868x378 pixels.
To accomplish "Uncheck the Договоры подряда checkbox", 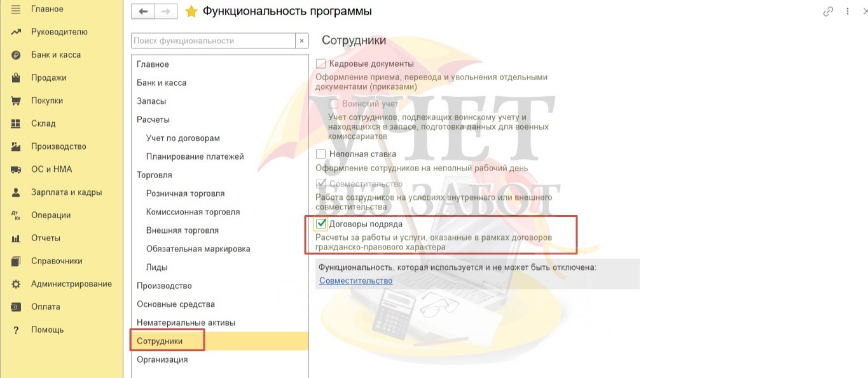I will [321, 224].
